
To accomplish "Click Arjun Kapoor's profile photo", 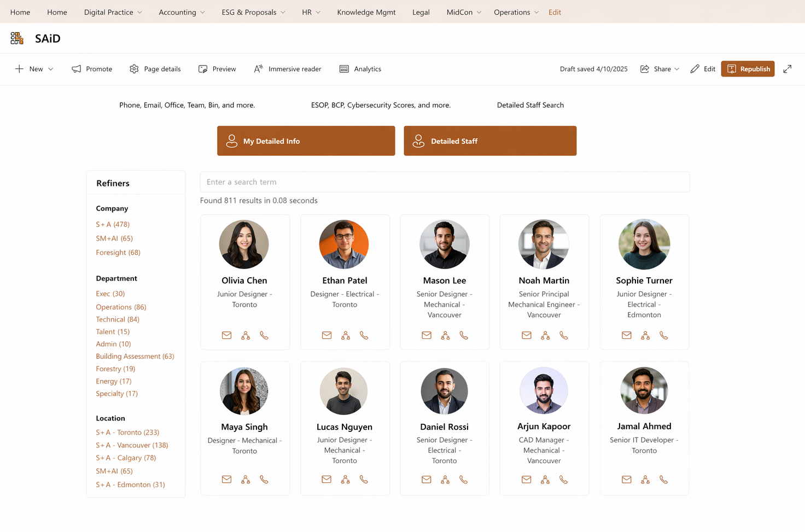I will click(544, 390).
